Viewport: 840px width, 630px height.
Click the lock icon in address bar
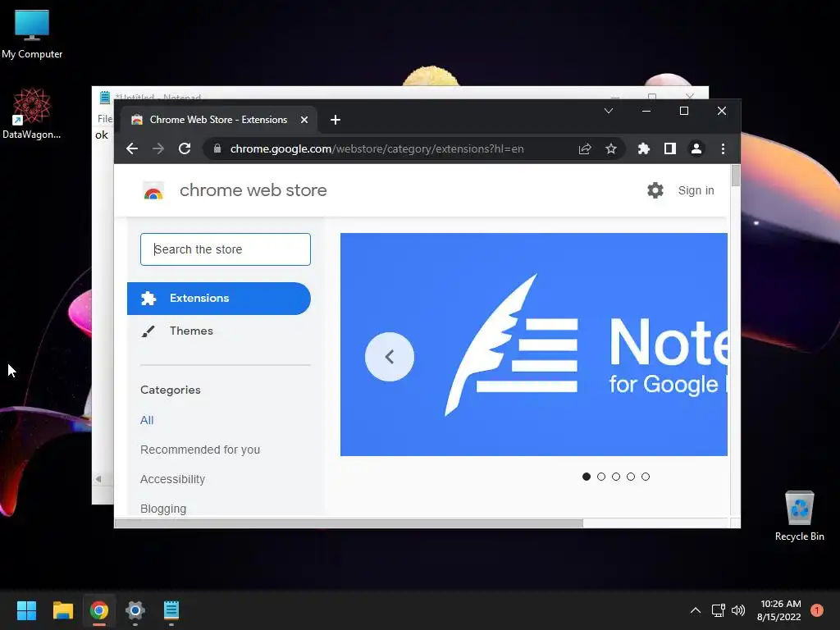217,149
